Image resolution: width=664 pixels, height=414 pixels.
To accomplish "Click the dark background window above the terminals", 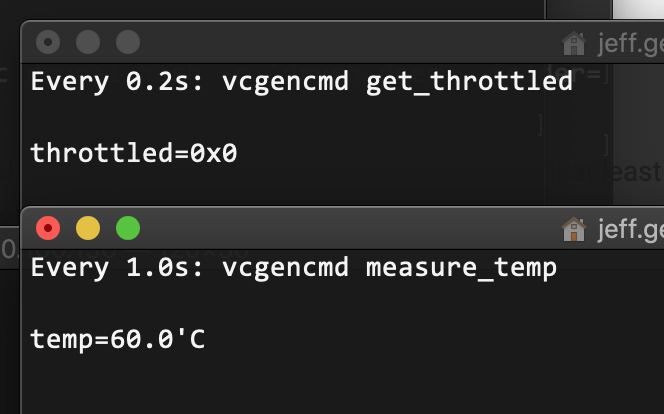I will 280,9.
